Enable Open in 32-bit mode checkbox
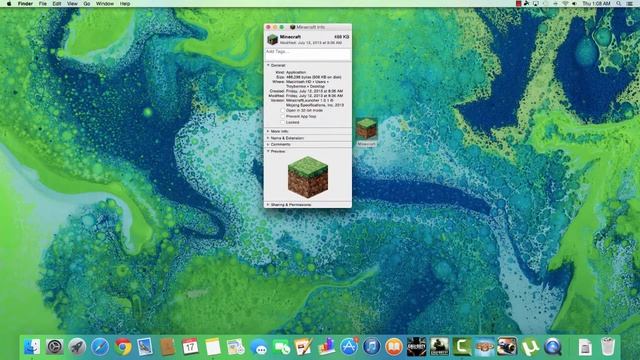The height and width of the screenshot is (360, 640). [282, 111]
